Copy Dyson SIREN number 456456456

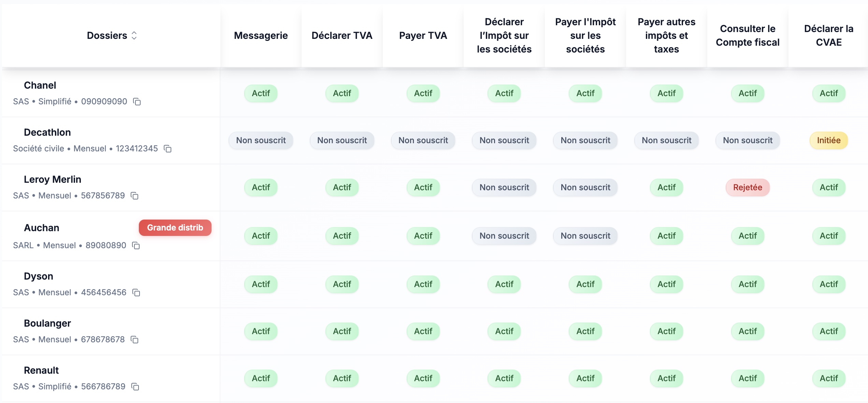coord(136,293)
